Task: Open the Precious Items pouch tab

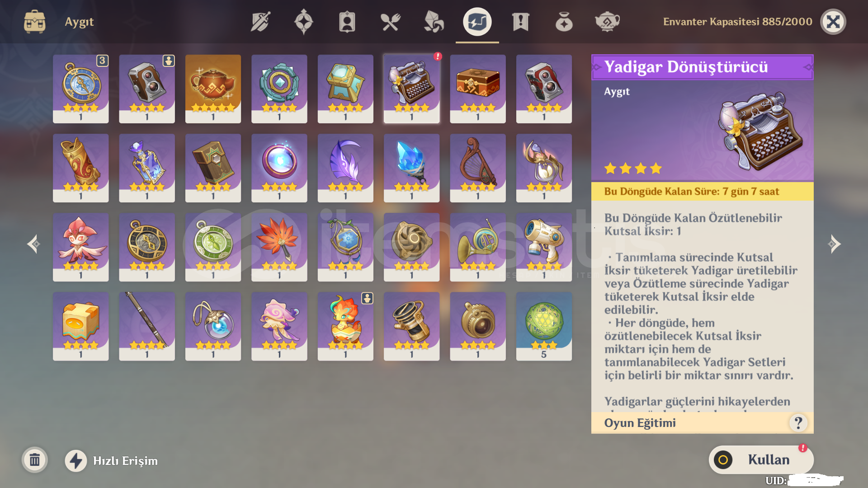Action: (x=564, y=22)
